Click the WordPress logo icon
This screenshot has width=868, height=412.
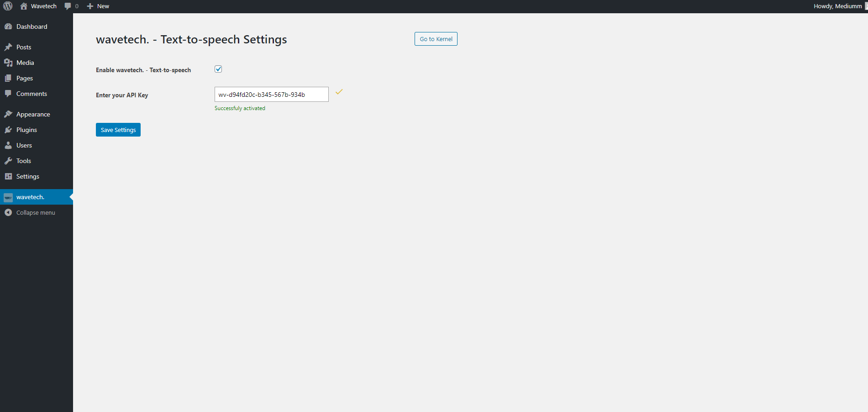pos(8,6)
